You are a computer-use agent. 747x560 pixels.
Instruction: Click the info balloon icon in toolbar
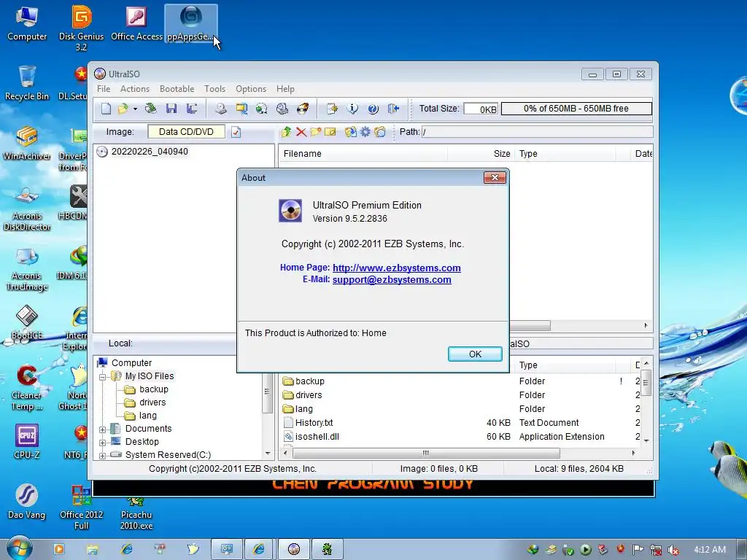coord(352,109)
